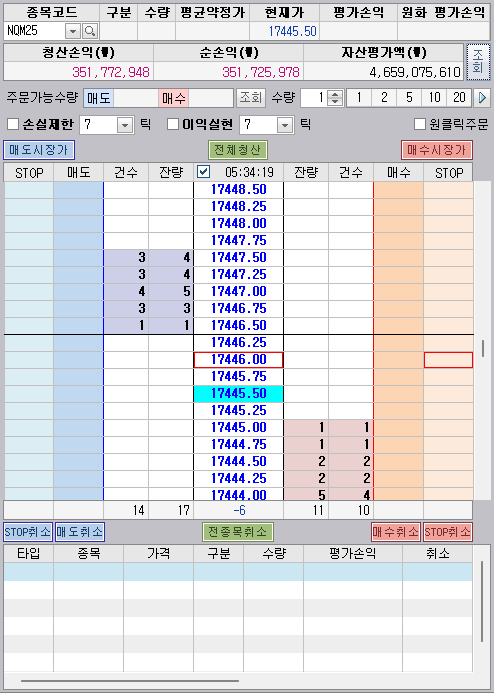494x693 pixels.
Task: Click the orders table horizontal scrollbar
Action: (130, 681)
